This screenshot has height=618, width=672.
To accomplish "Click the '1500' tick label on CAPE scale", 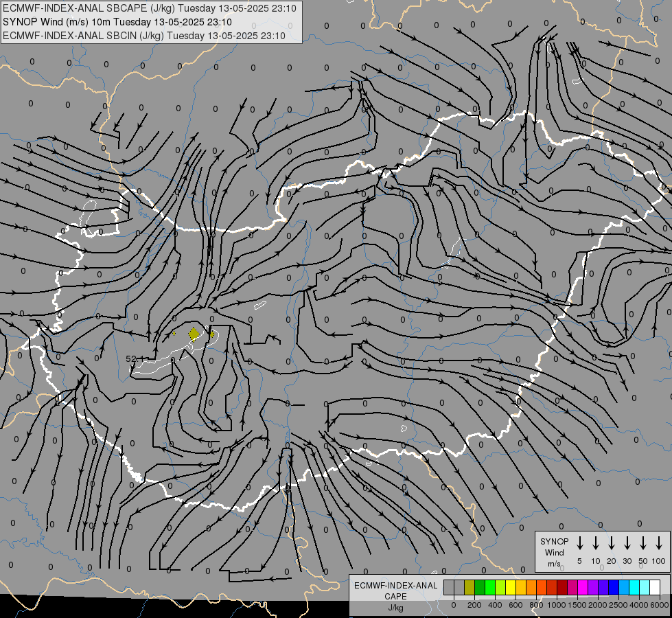I will pos(577,605).
